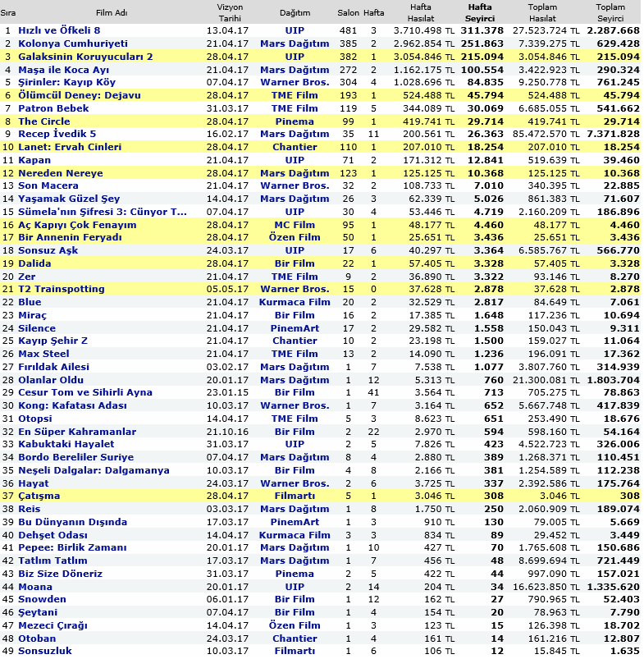The height and width of the screenshot is (659, 644).
Task: Open Cesur Tom ve Sihirli Ayna link
Action: (85, 392)
